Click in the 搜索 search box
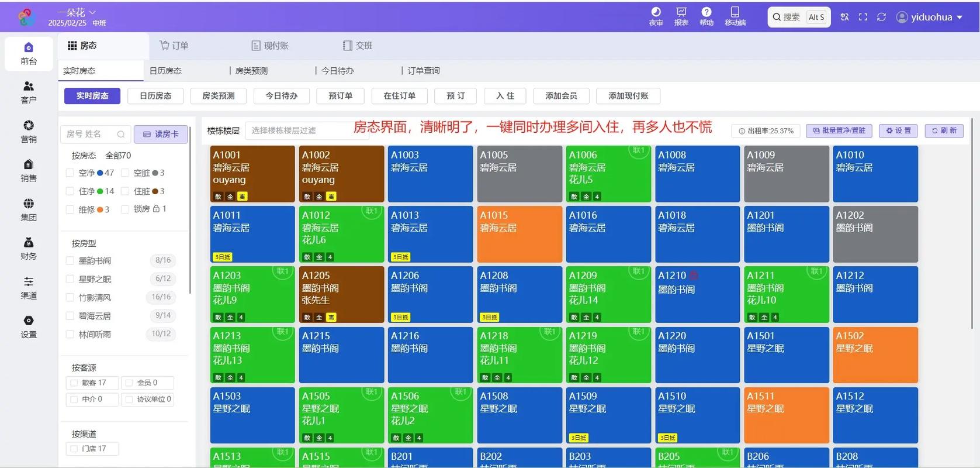The image size is (980, 468). [x=799, y=17]
